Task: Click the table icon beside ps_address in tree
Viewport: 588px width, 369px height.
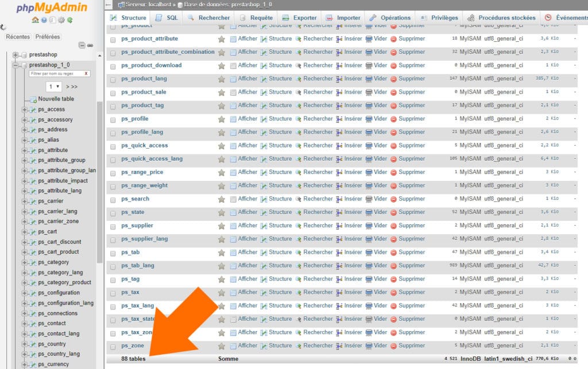Action: coord(33,130)
